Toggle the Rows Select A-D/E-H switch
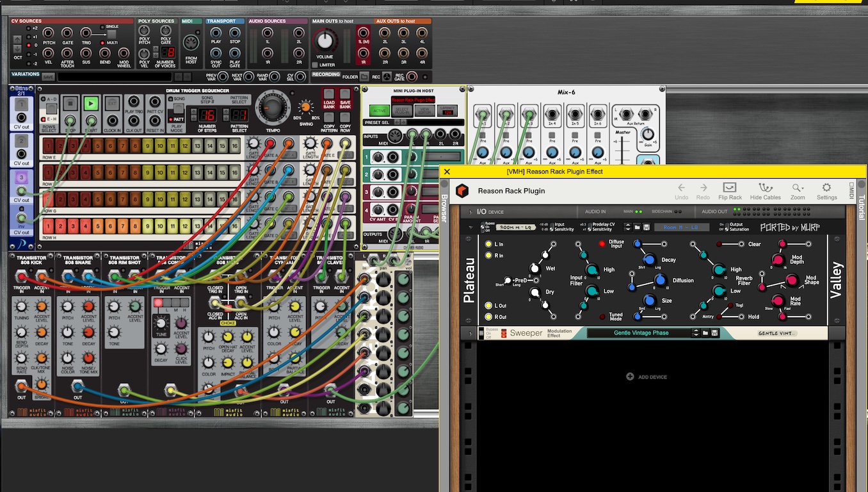The height and width of the screenshot is (492, 868). [51, 109]
